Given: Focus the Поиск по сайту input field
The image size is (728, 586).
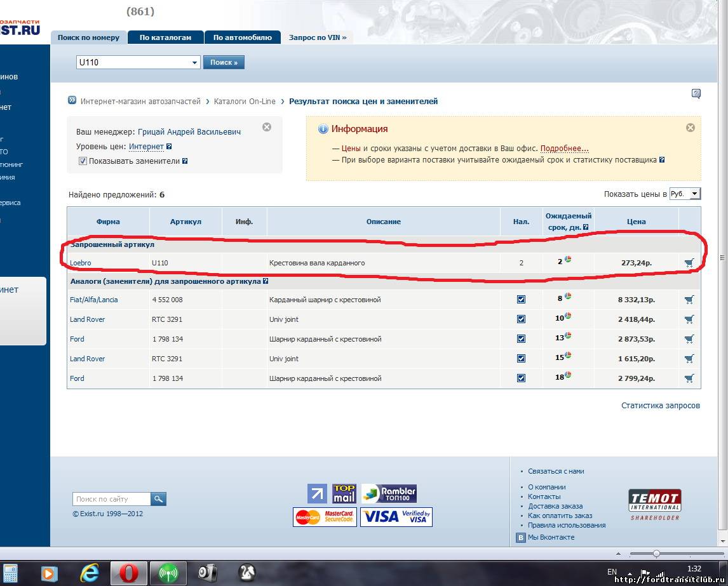Looking at the screenshot, I should [111, 499].
